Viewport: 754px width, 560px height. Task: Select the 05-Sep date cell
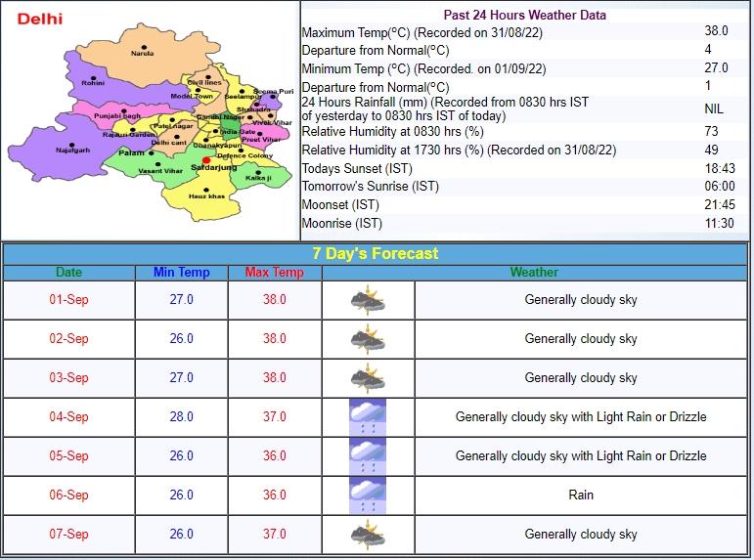click(x=68, y=455)
